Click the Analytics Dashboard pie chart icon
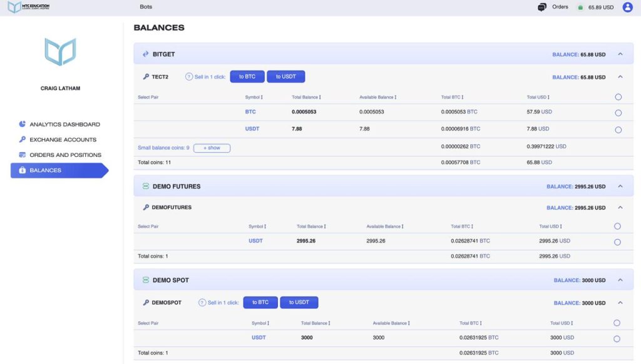Screen dimensions: 641x364 pyautogui.click(x=23, y=124)
